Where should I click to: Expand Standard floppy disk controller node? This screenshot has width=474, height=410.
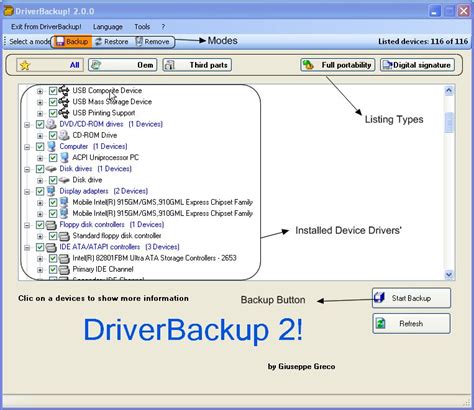click(40, 236)
